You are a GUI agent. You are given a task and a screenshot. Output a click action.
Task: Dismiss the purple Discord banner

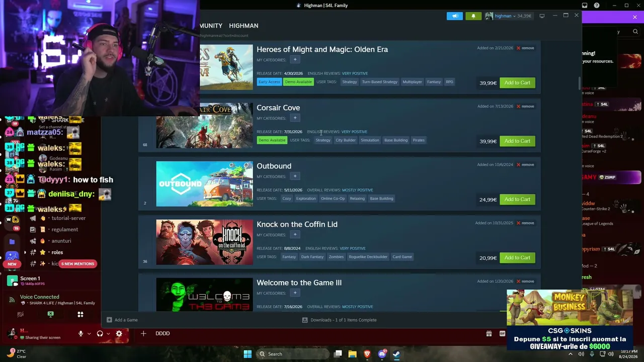pos(635,17)
